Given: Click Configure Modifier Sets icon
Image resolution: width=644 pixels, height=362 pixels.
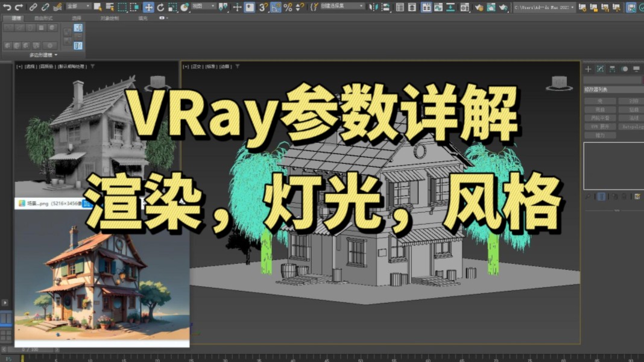Looking at the screenshot, I should (x=637, y=196).
